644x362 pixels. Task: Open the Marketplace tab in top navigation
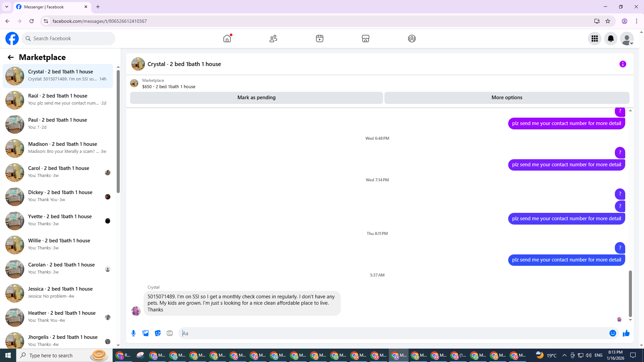(x=365, y=39)
